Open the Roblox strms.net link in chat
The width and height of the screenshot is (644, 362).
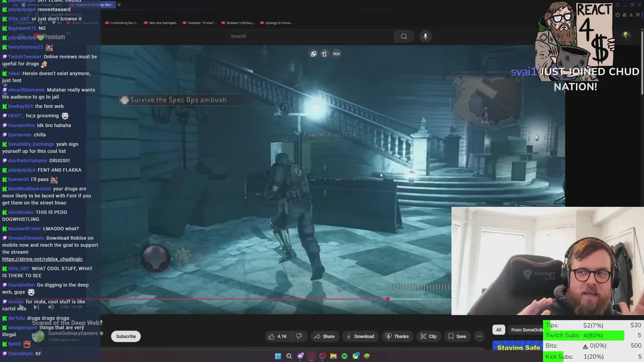(x=42, y=259)
